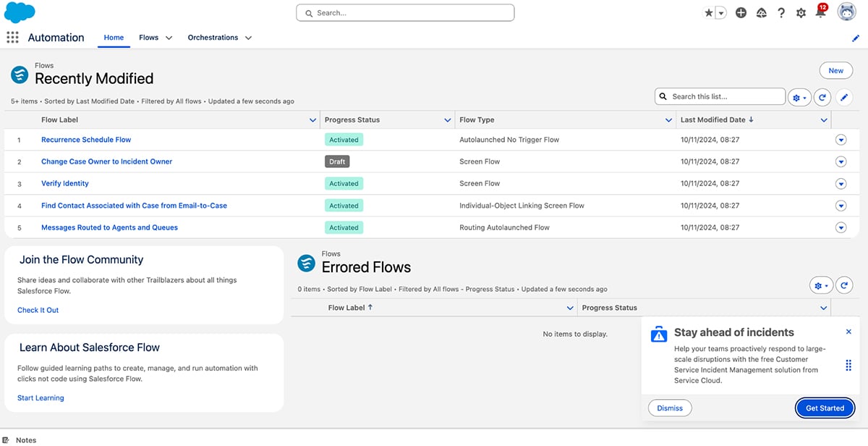
Task: Switch to the Home tab
Action: click(x=114, y=37)
